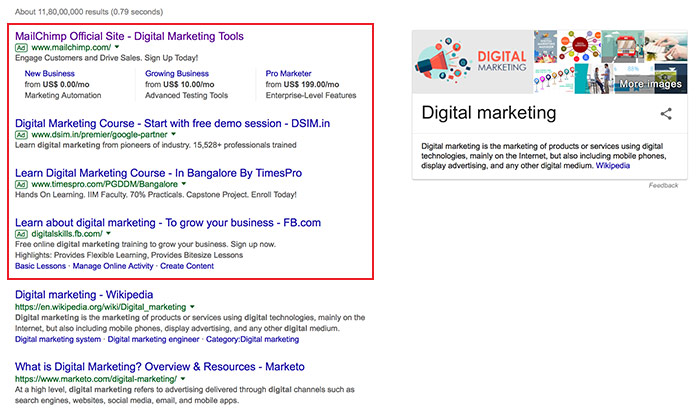Click the Feedback link below the knowledge panel
700x420 pixels.
click(663, 185)
